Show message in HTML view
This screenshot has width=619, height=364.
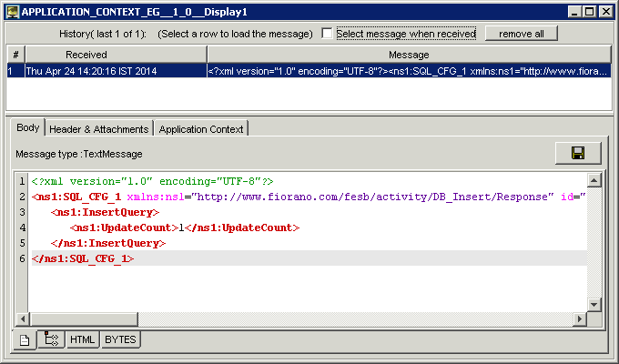tap(82, 339)
